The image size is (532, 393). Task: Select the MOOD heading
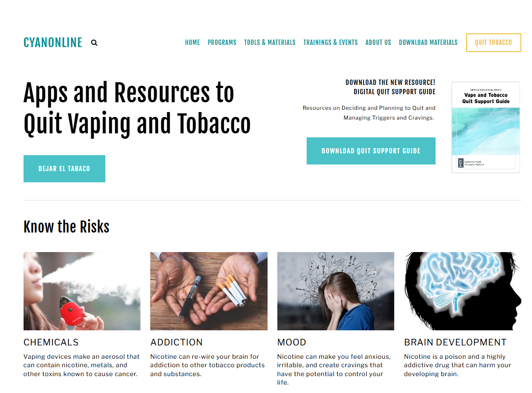coord(292,342)
